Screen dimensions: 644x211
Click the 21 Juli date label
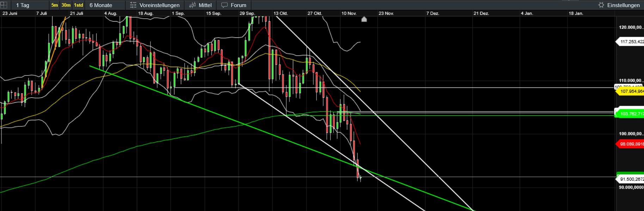[x=76, y=13]
